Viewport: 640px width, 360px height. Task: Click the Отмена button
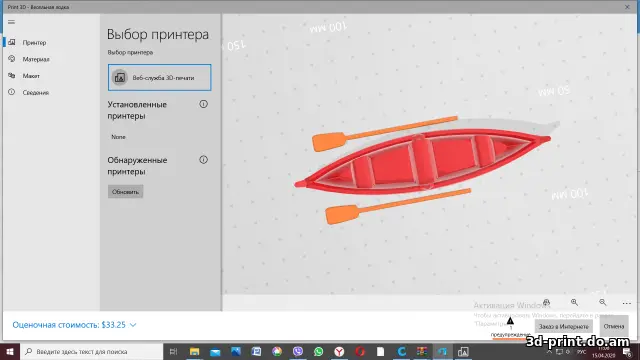614,326
